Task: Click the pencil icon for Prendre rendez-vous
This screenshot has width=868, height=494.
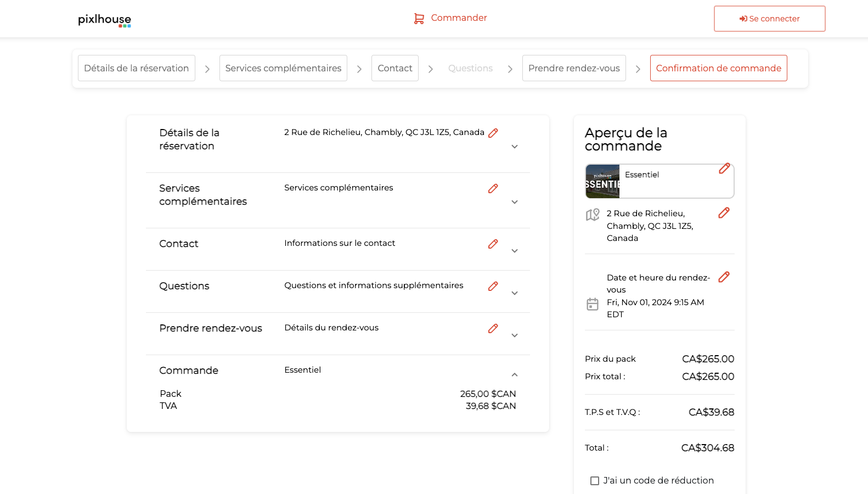Action: (493, 328)
